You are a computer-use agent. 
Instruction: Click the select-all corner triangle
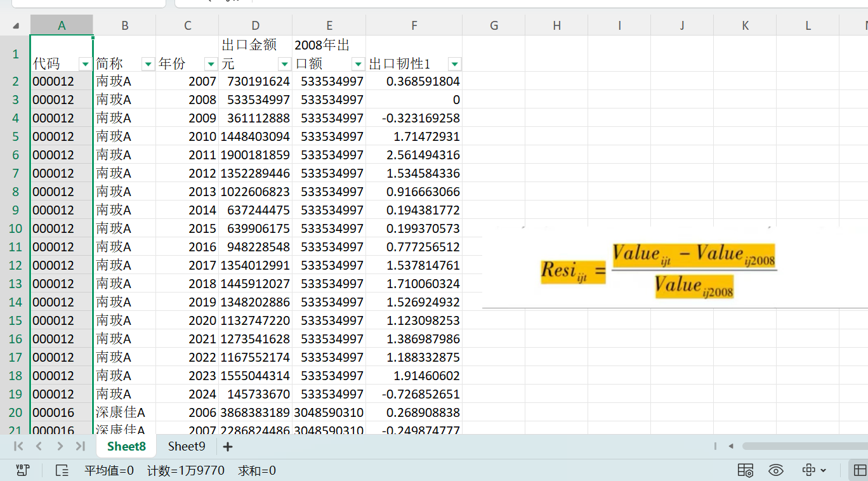[15, 25]
